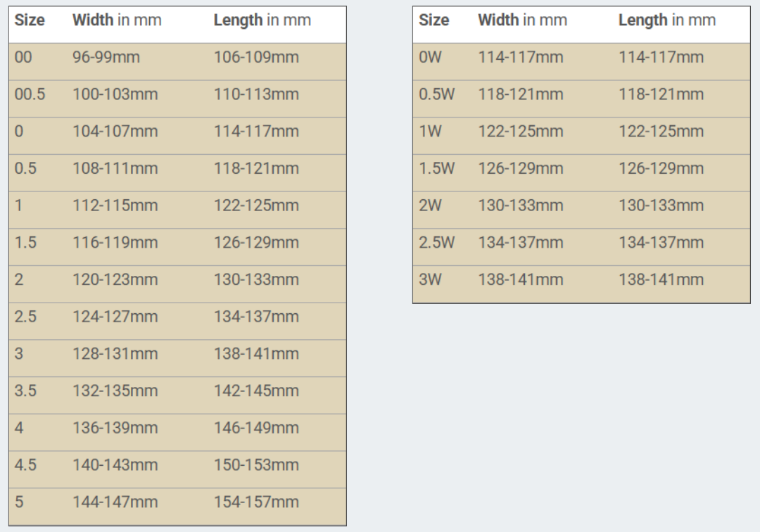Select the size 3.5 row label
This screenshot has width=760, height=532.
25,391
